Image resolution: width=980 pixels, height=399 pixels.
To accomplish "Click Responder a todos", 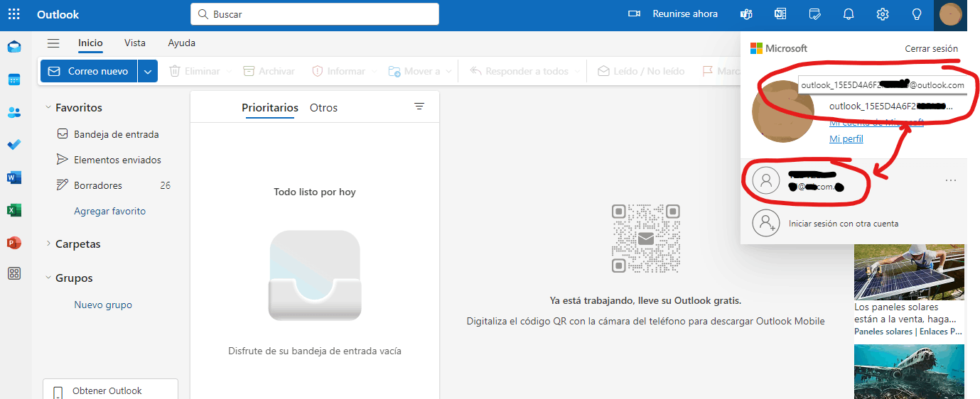I will point(519,71).
